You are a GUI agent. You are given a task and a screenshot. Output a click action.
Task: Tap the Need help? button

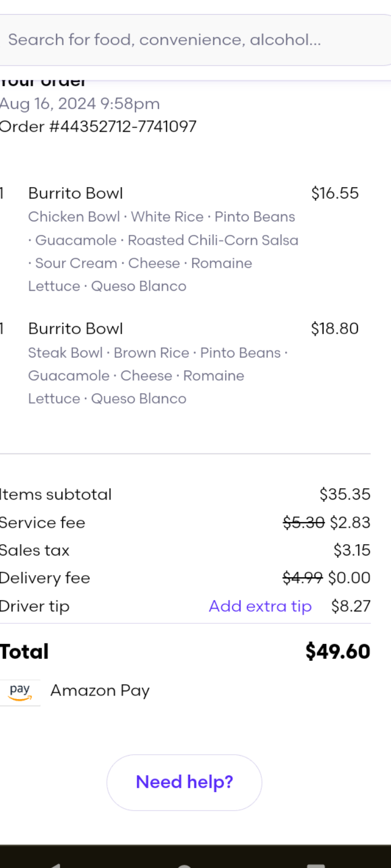pyautogui.click(x=184, y=782)
